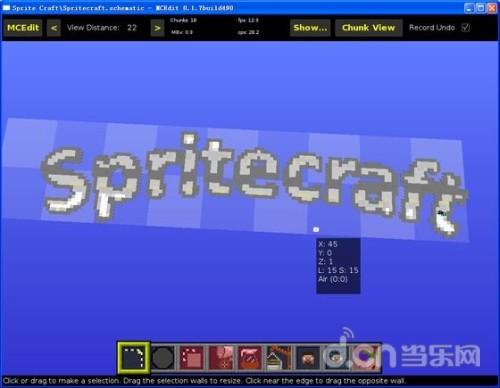The height and width of the screenshot is (388, 500).
Task: Click the block coordinates info tooltip
Action: [338, 266]
